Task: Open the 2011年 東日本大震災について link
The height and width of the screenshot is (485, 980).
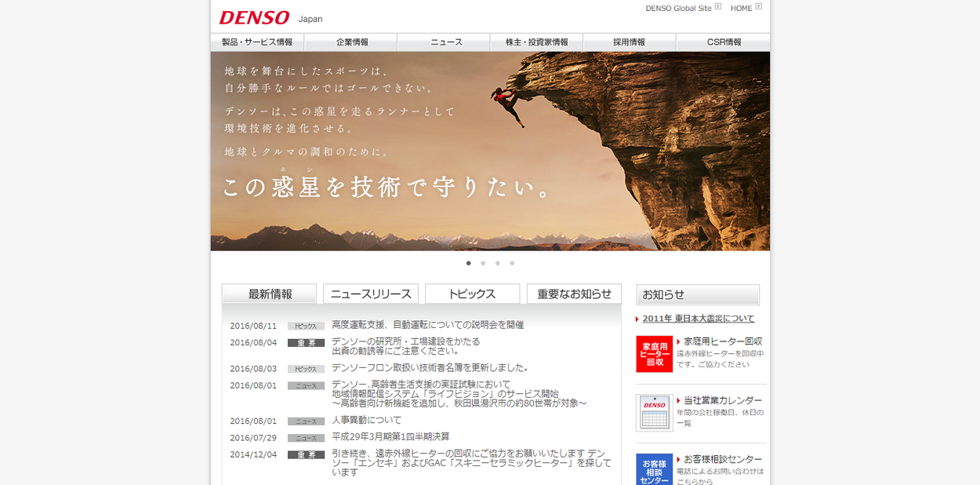Action: [x=698, y=319]
